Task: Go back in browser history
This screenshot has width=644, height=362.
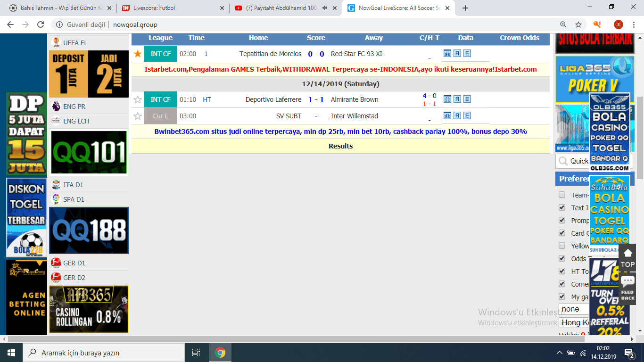Action: pyautogui.click(x=10, y=25)
